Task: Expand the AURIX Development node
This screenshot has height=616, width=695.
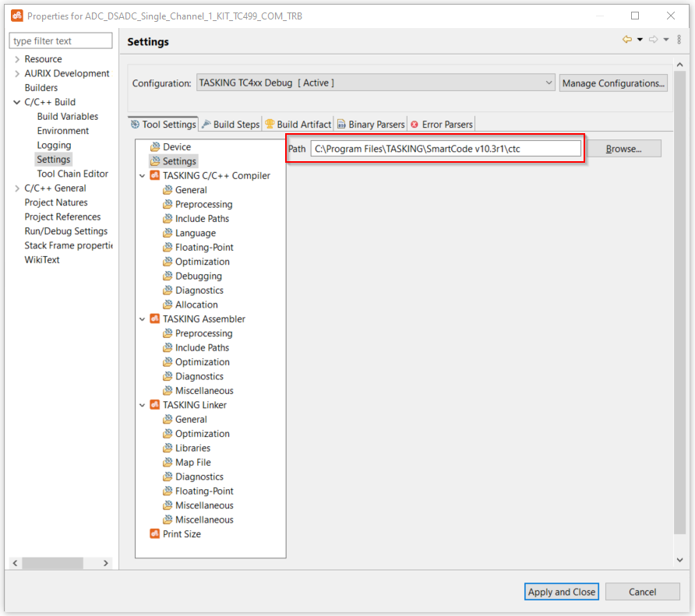Action: (17, 73)
